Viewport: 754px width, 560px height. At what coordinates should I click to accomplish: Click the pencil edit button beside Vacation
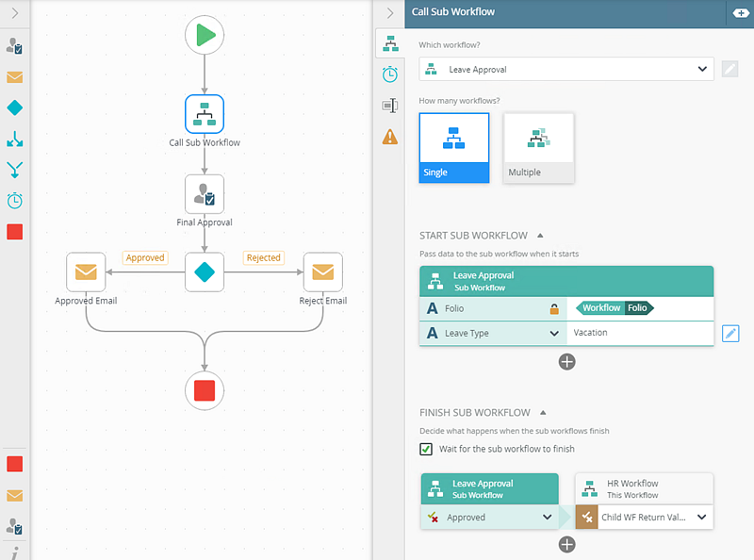[730, 333]
